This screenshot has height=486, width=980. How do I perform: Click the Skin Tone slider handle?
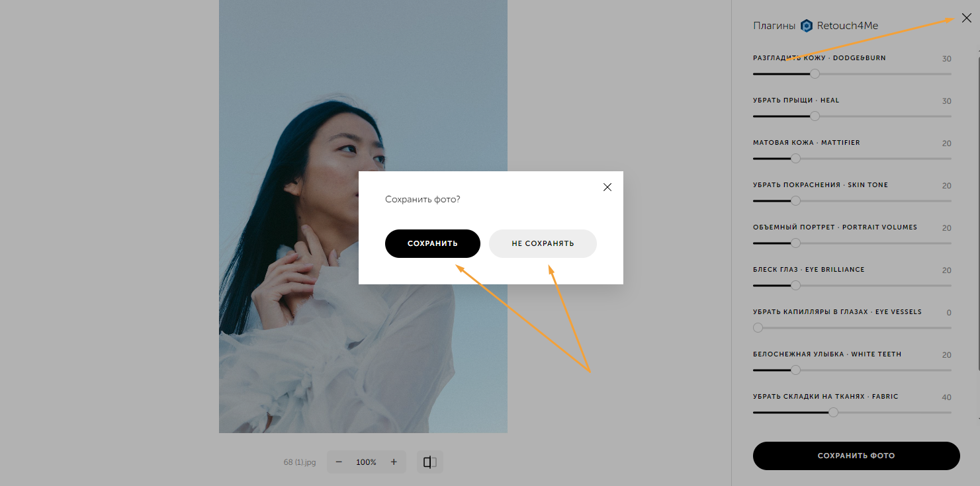(796, 201)
